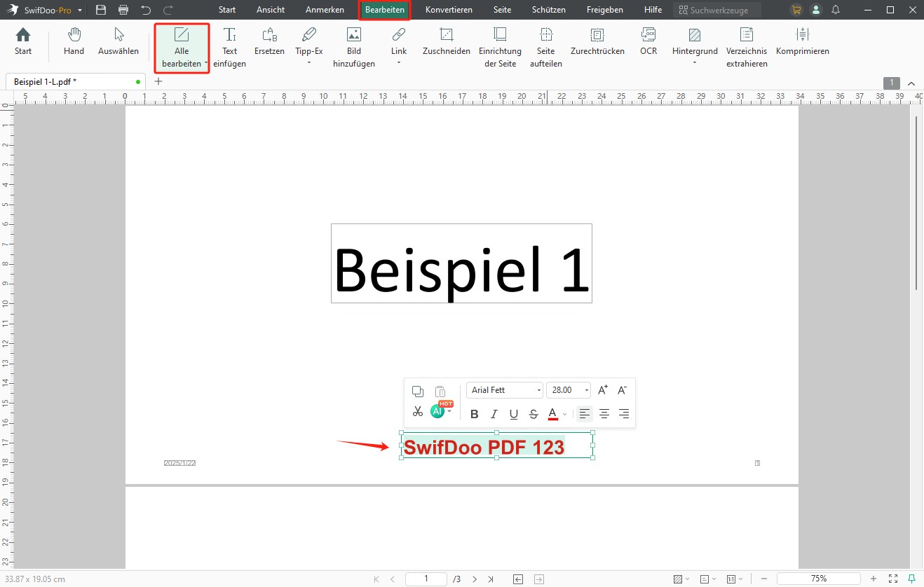The height and width of the screenshot is (587, 924).
Task: Select the Tipp-Ex tool
Action: tap(308, 42)
